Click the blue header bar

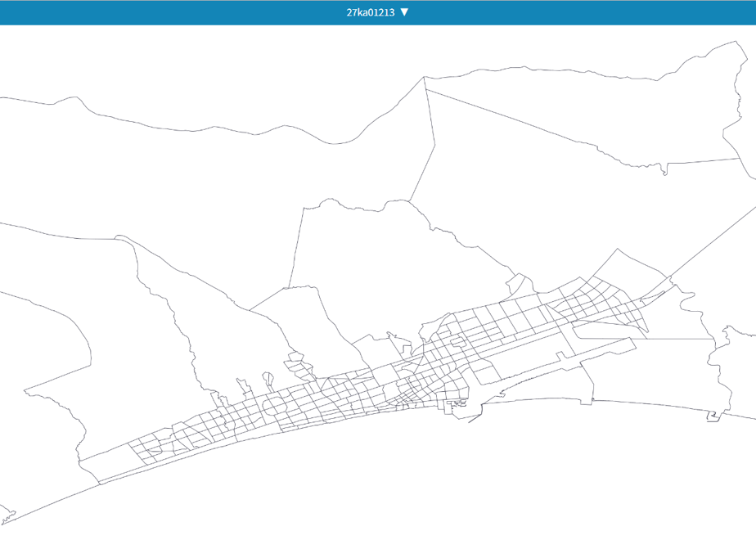pyautogui.click(x=378, y=12)
